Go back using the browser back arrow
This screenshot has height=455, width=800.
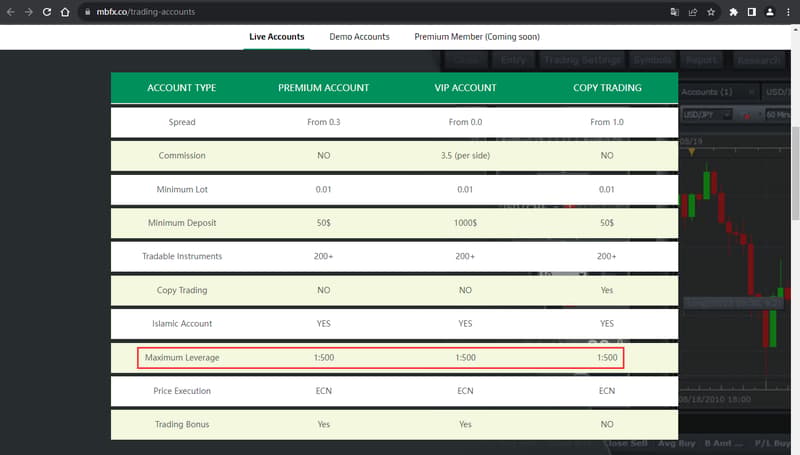coord(10,12)
